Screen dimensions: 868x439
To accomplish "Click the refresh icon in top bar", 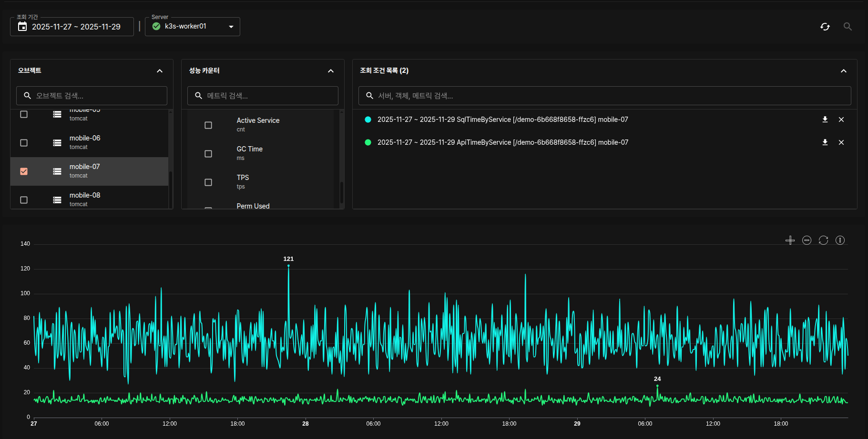I will pos(825,27).
